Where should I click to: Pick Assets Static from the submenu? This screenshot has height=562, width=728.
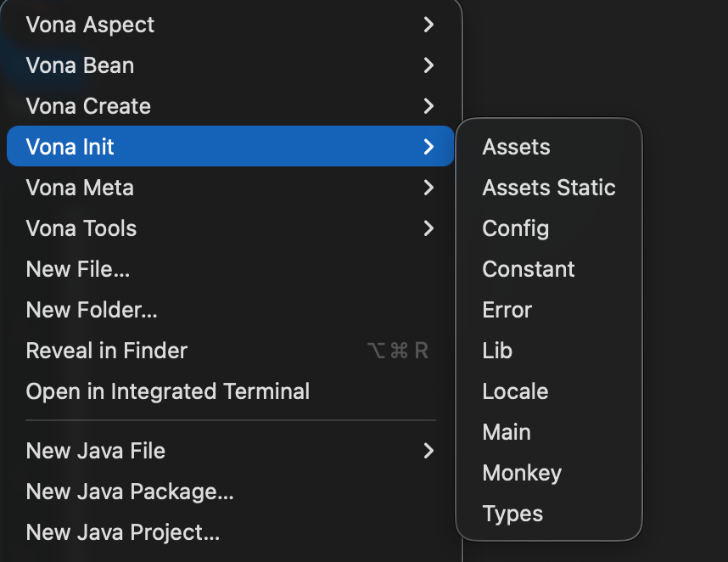coord(549,188)
